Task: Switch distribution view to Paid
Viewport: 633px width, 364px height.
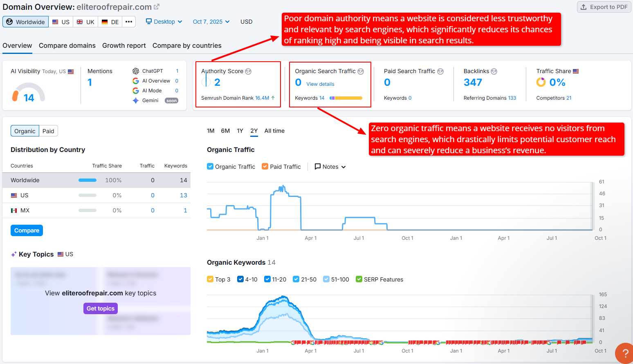Action: tap(48, 131)
